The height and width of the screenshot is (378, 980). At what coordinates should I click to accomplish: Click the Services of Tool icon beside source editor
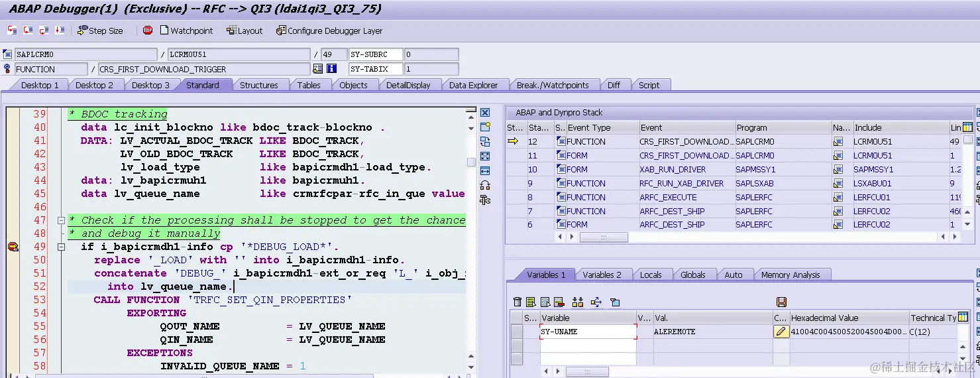point(485,200)
